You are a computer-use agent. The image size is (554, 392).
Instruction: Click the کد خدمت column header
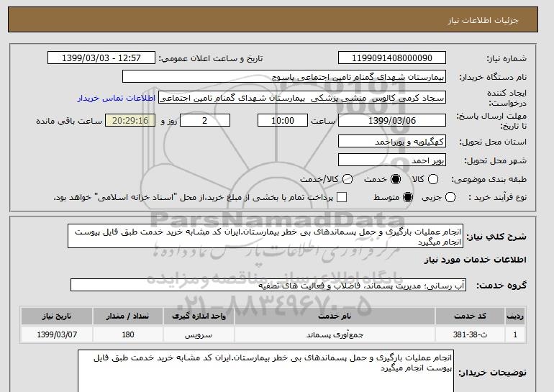(470, 316)
